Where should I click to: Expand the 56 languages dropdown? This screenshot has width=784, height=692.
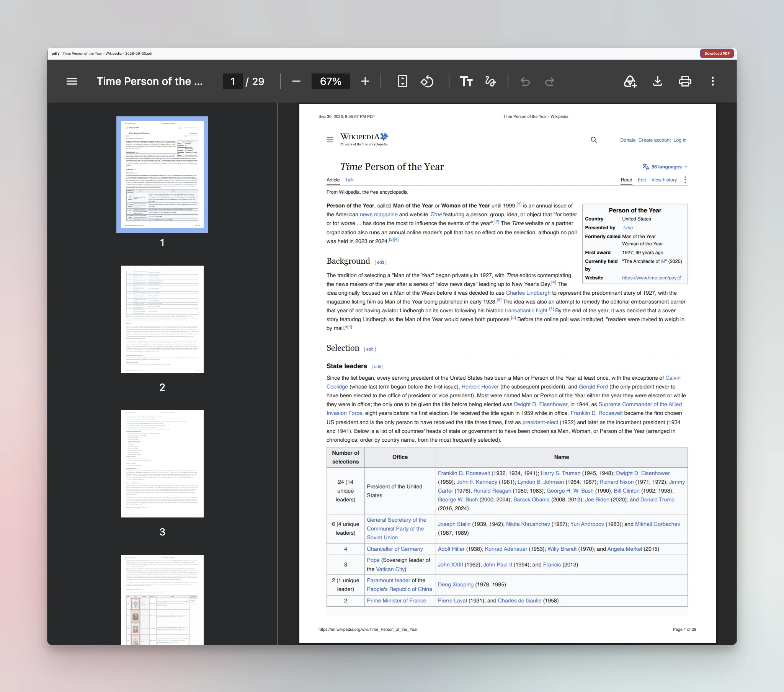tap(665, 167)
